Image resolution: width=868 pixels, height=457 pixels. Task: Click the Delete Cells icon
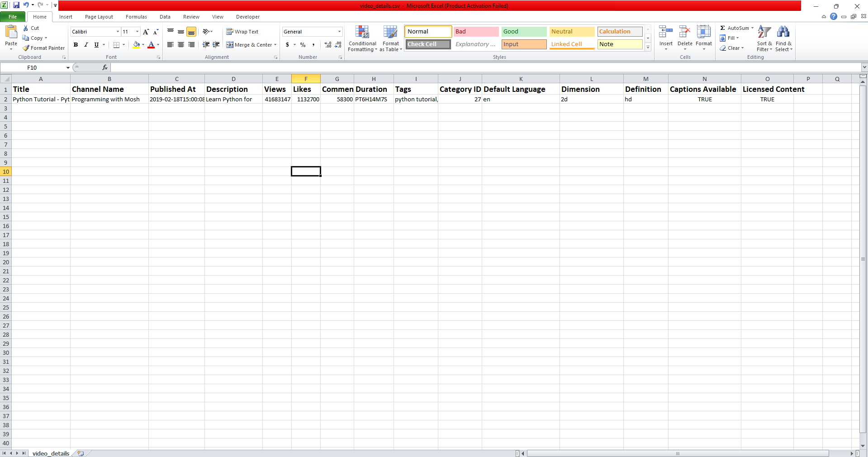684,32
